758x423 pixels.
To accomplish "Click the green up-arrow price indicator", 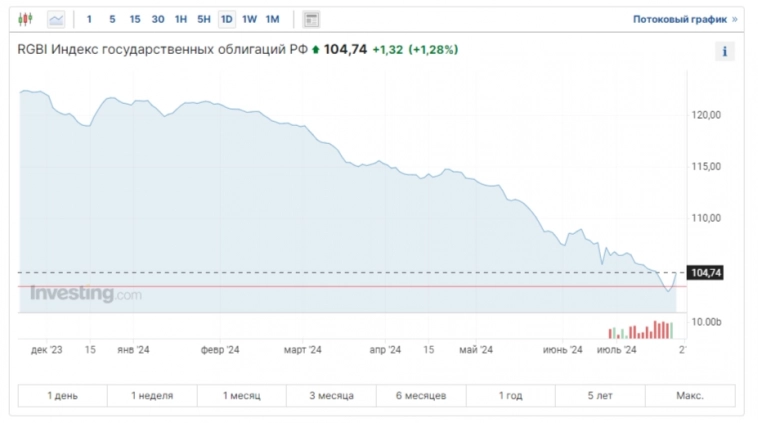I will pos(316,50).
